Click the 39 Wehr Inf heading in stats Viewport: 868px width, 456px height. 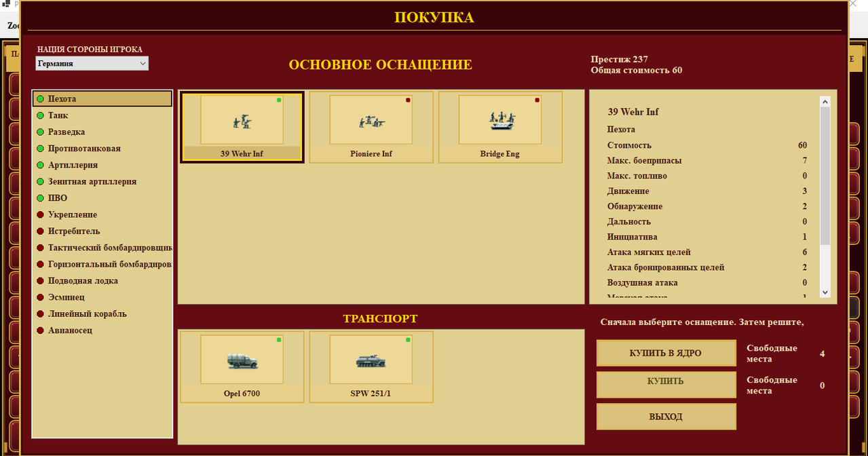point(633,112)
